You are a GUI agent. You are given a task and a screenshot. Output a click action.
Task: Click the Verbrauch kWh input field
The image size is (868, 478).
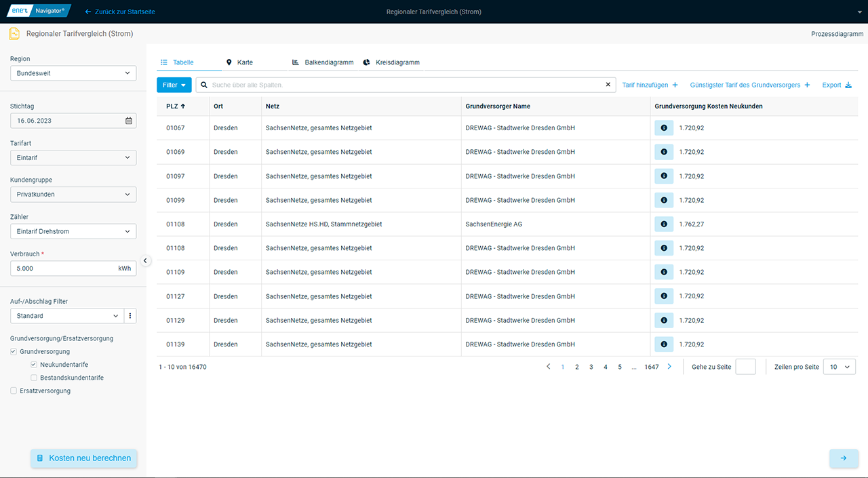pos(62,268)
